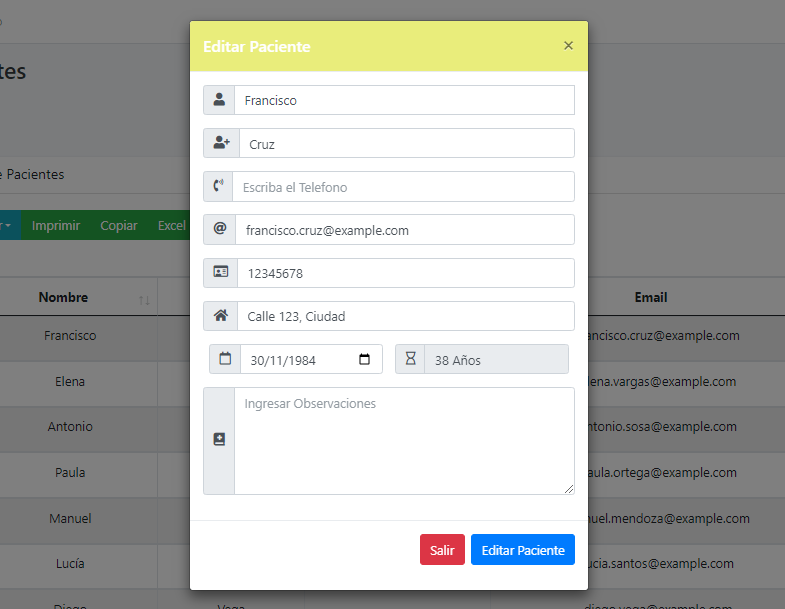Open the date picker in birthdate field
This screenshot has height=609, width=785.
click(x=364, y=359)
